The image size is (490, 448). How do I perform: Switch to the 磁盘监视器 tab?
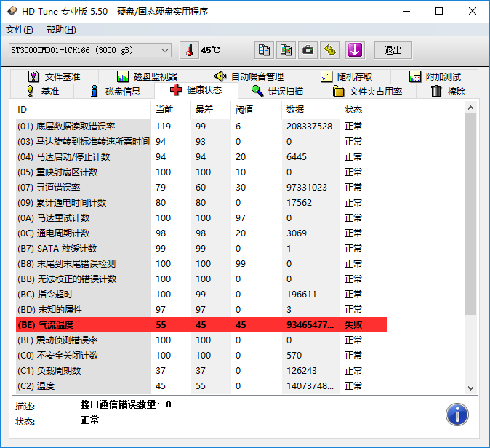(x=147, y=76)
